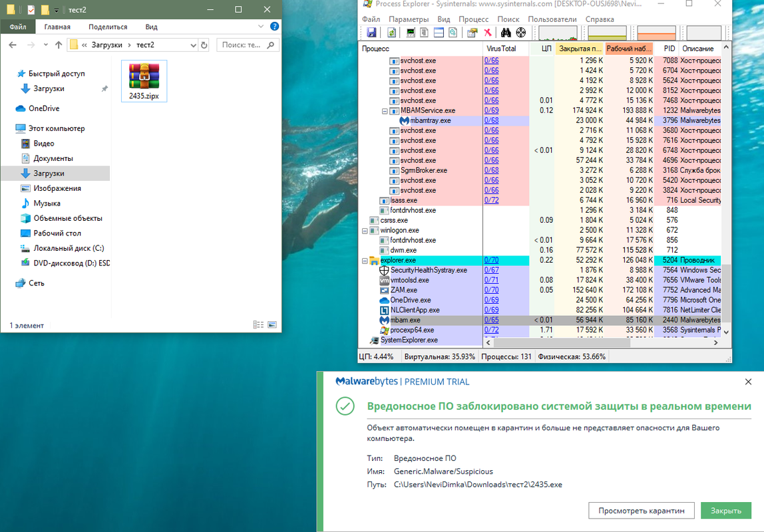Click horizontal scrollbar right arrow in Process Explorer
The image size is (764, 532).
[x=715, y=342]
